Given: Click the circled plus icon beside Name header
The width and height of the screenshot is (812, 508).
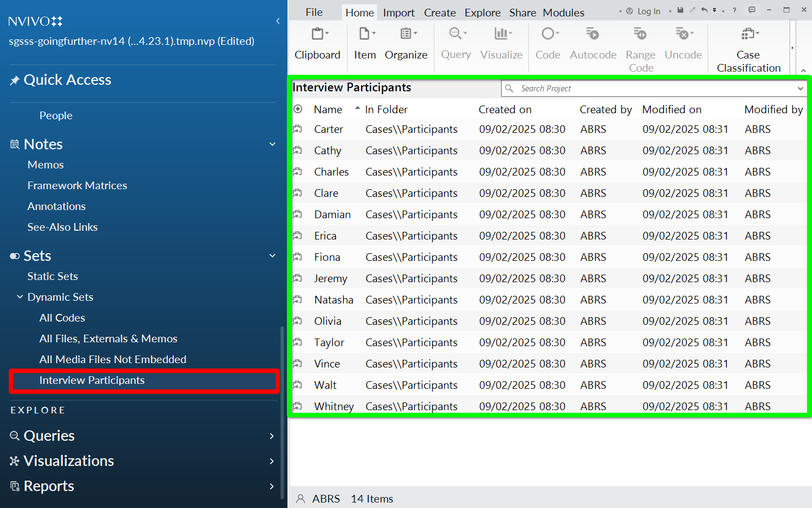Looking at the screenshot, I should coord(298,109).
